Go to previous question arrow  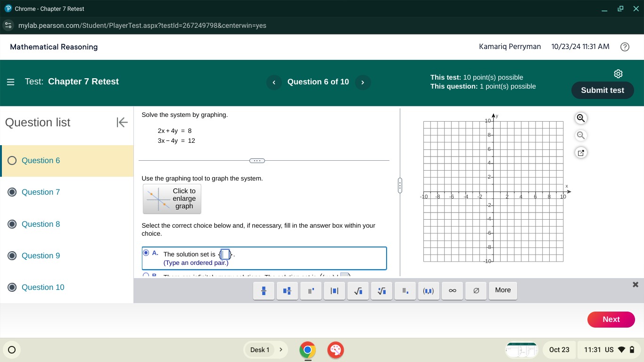274,82
